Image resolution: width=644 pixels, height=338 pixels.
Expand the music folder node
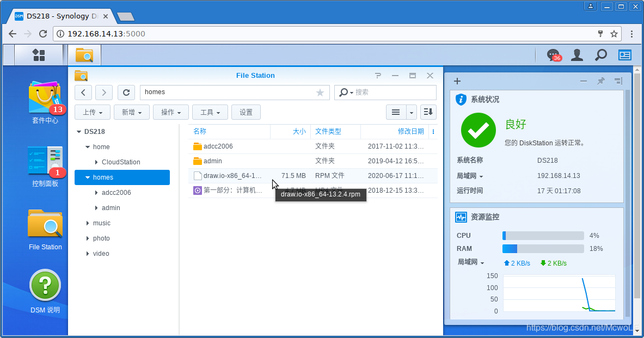pyautogui.click(x=87, y=223)
